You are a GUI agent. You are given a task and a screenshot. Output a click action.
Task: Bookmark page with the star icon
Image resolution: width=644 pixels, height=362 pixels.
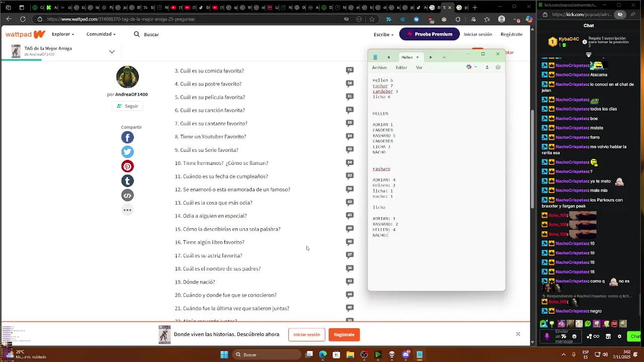(x=372, y=19)
